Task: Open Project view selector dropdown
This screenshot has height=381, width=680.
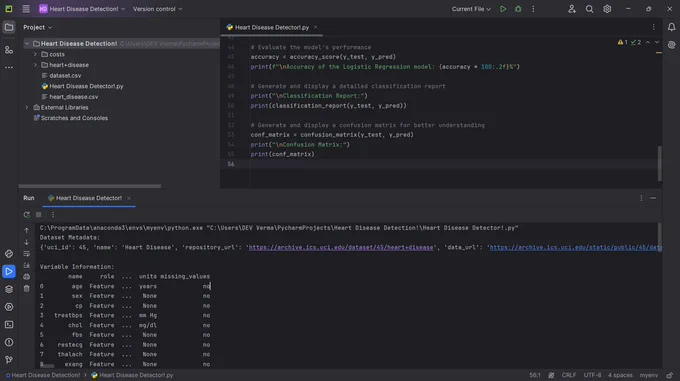Action: (37, 27)
